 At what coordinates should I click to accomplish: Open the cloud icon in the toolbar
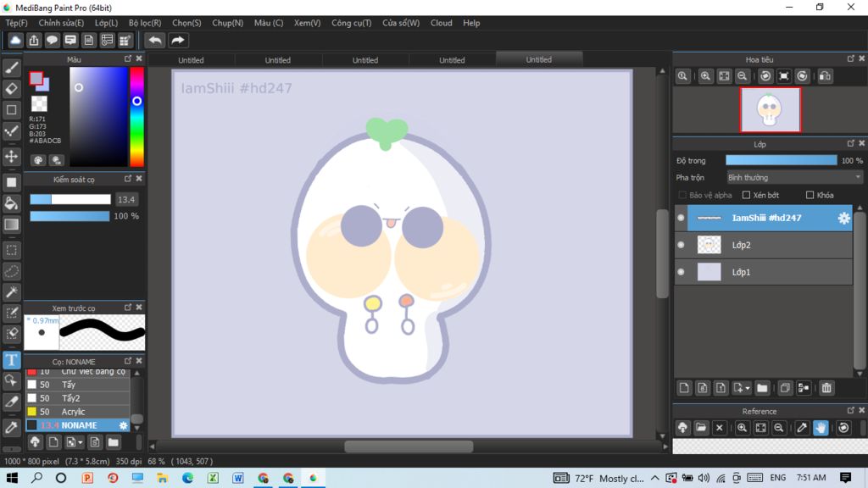click(15, 41)
